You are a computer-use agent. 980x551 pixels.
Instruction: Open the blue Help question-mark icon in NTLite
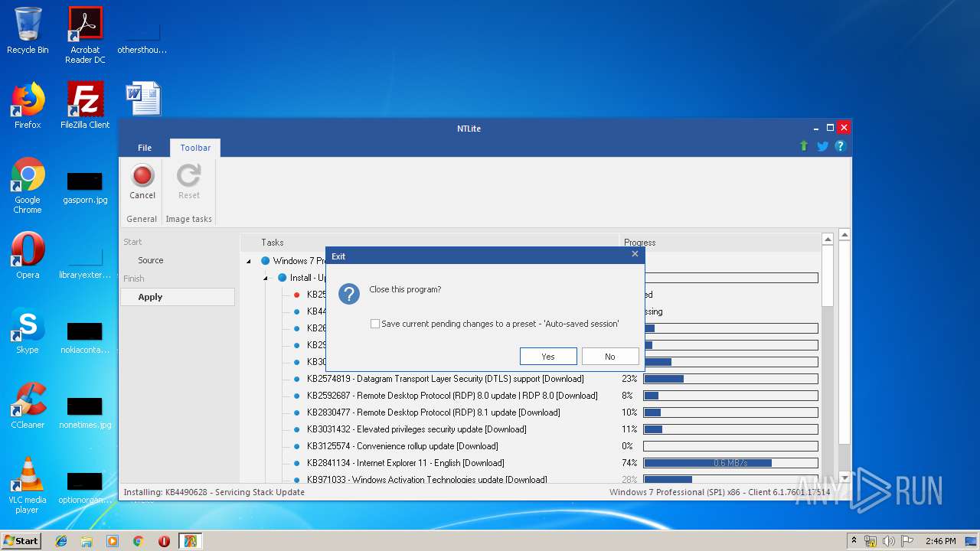click(x=840, y=145)
